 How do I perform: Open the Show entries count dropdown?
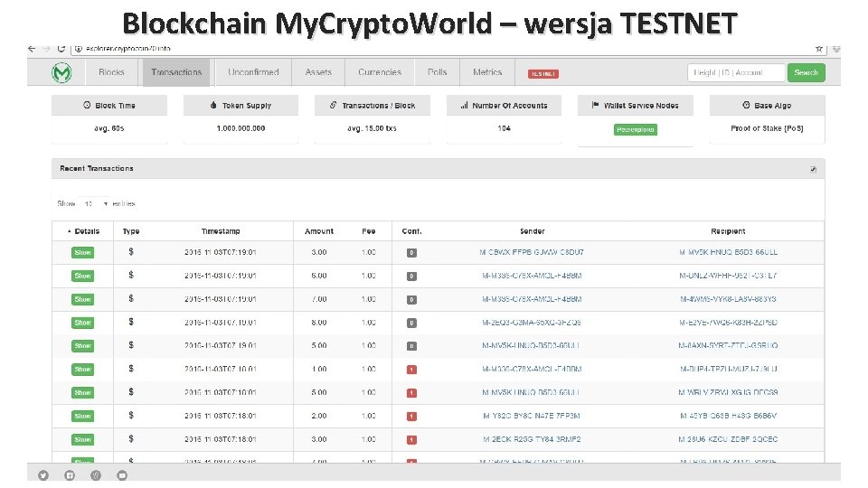coord(95,203)
